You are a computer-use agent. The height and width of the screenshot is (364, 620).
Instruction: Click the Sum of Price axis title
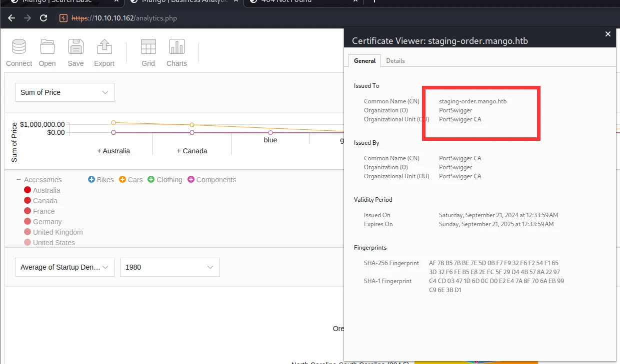14,142
